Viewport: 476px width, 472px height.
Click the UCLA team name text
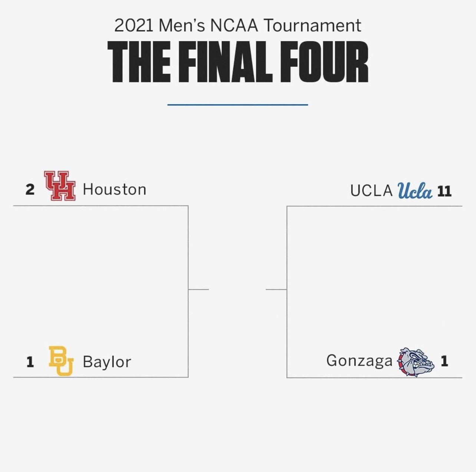click(x=371, y=191)
